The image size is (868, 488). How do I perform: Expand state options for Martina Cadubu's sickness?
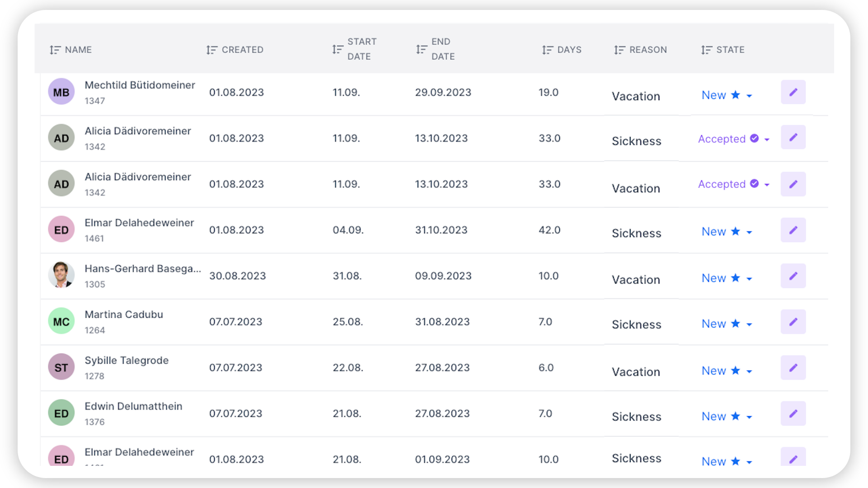pos(750,324)
